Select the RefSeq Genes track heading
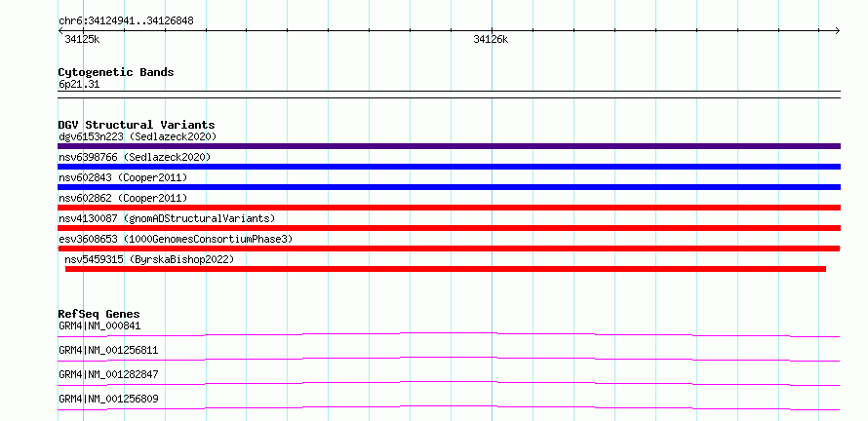868x421 pixels. [99, 314]
